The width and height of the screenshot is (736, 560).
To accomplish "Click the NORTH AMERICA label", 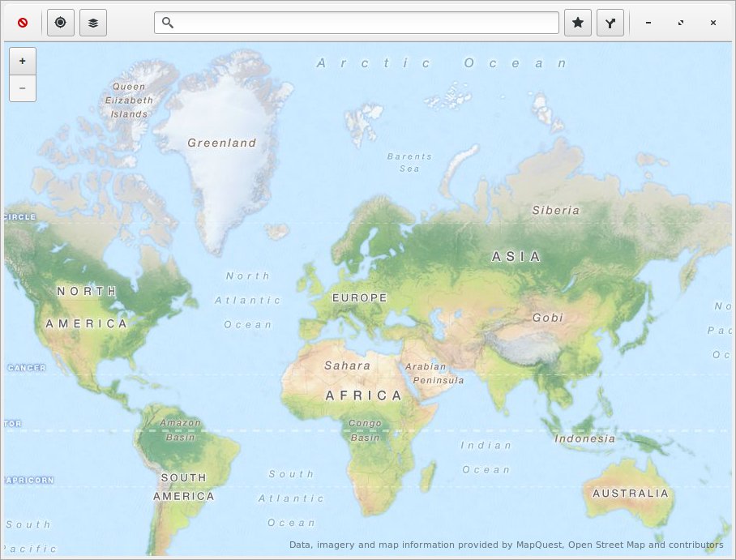I will click(87, 307).
